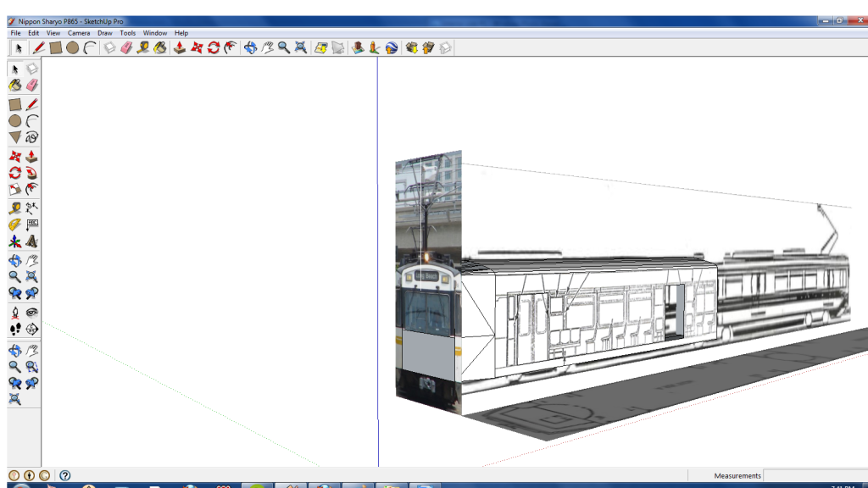The image size is (868, 488).
Task: Open the View menu
Action: coord(53,33)
